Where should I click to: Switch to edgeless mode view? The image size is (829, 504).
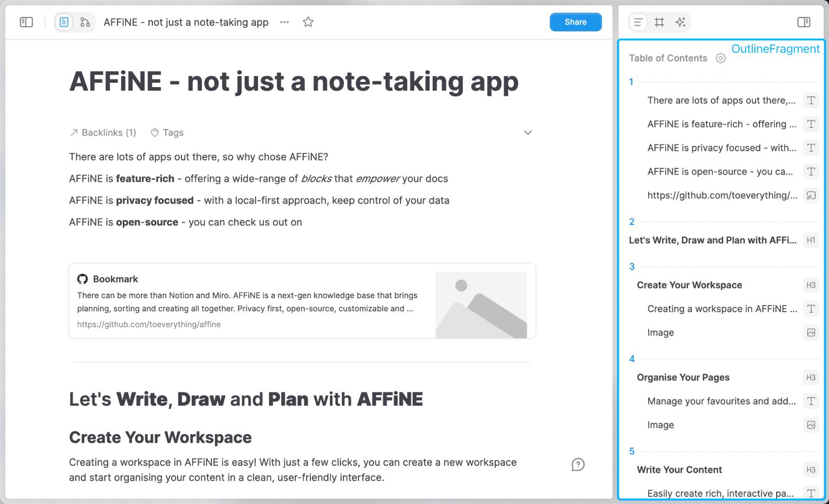click(x=85, y=22)
